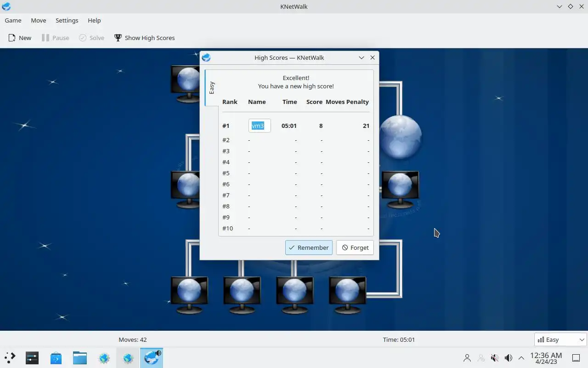This screenshot has width=588, height=368.
Task: Click the Remember button
Action: pyautogui.click(x=309, y=247)
